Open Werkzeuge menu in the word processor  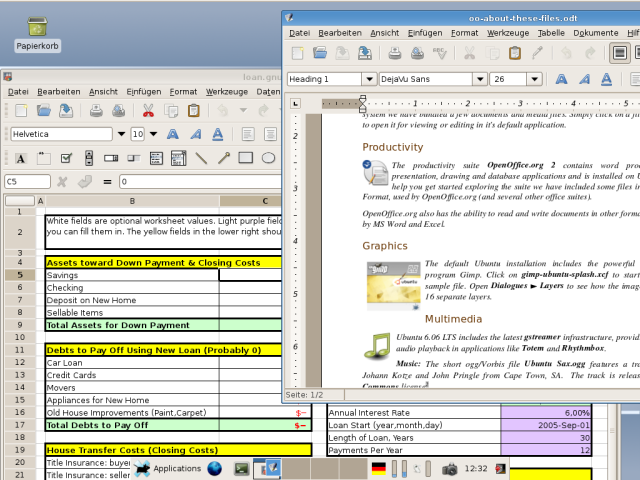(x=508, y=33)
